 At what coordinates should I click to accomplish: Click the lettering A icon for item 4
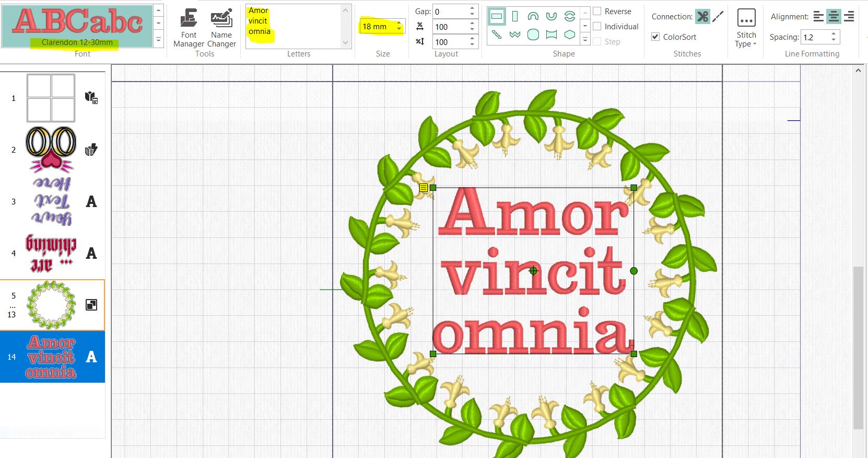pos(91,253)
